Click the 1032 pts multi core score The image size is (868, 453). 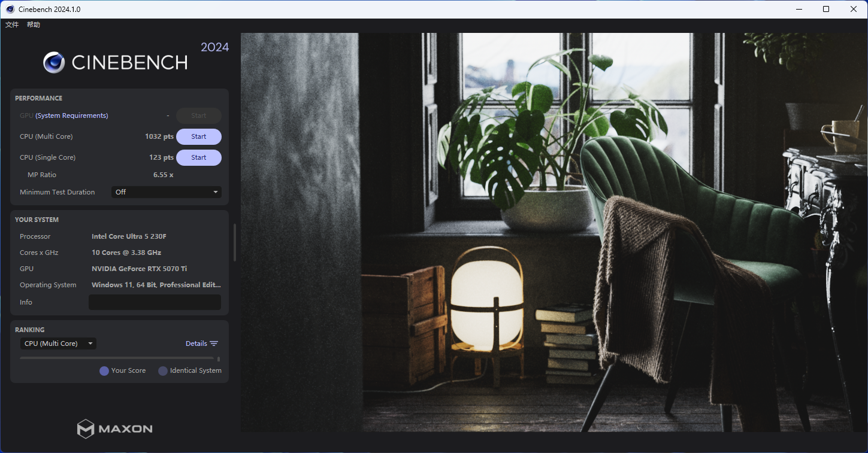(159, 136)
